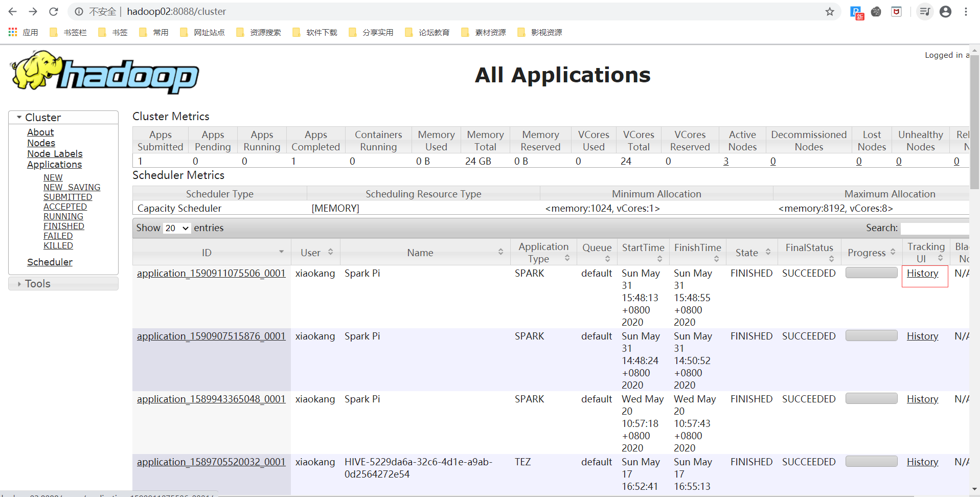Filter applications by SUBMITTED state
980x497 pixels.
(x=67, y=197)
